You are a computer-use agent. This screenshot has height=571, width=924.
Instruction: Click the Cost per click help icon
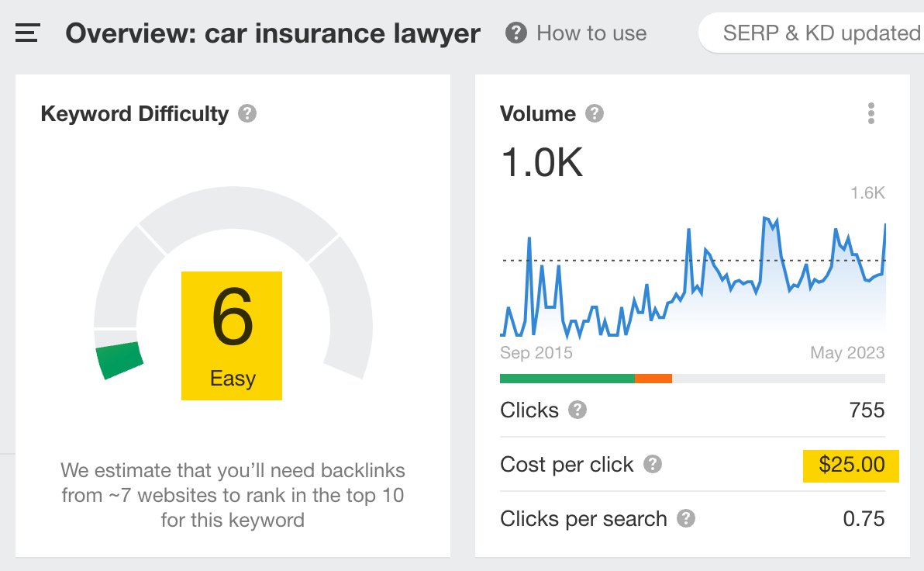coord(653,464)
